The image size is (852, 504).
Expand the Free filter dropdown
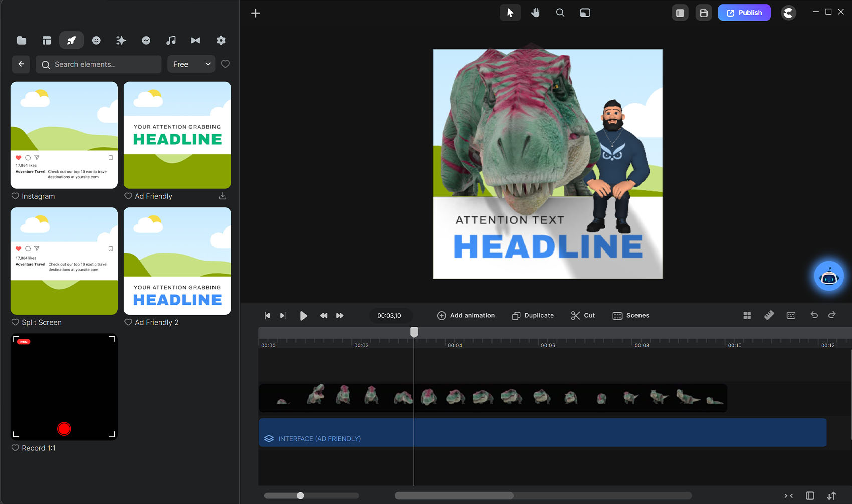click(x=191, y=64)
